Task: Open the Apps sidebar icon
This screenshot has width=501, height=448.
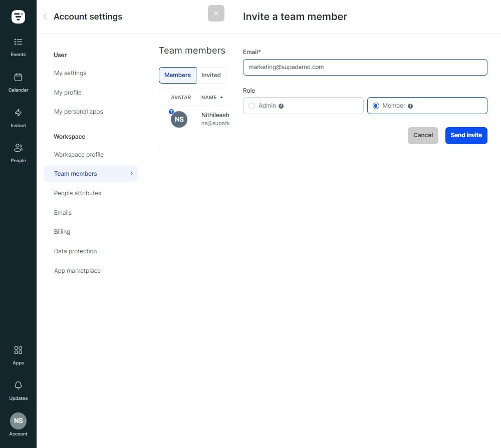Action: pyautogui.click(x=18, y=353)
